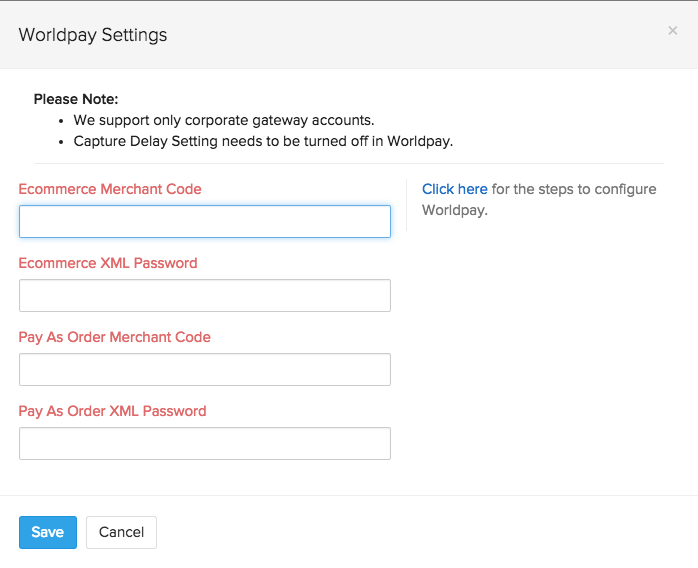Image resolution: width=698 pixels, height=568 pixels.
Task: Click into the Ecommerce XML Password box
Action: pos(204,296)
